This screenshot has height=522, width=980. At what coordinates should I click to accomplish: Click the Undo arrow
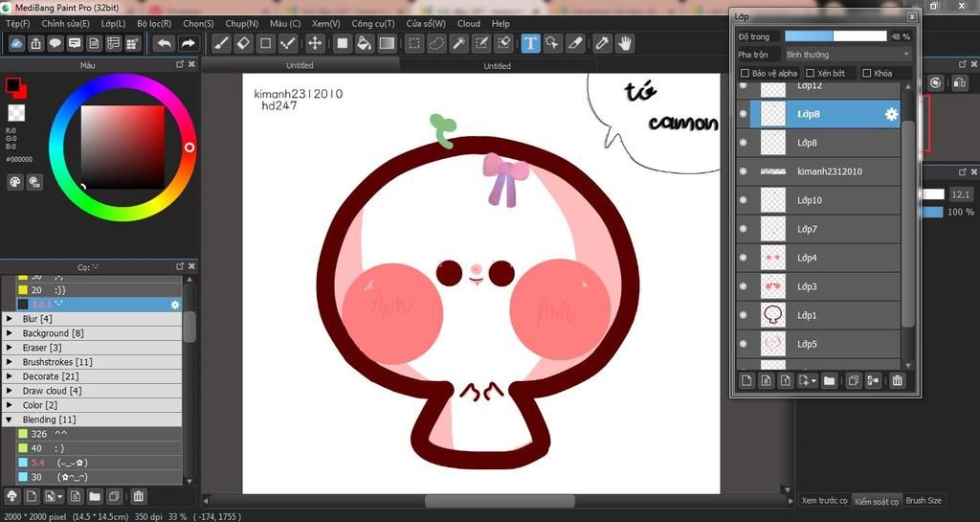point(165,43)
